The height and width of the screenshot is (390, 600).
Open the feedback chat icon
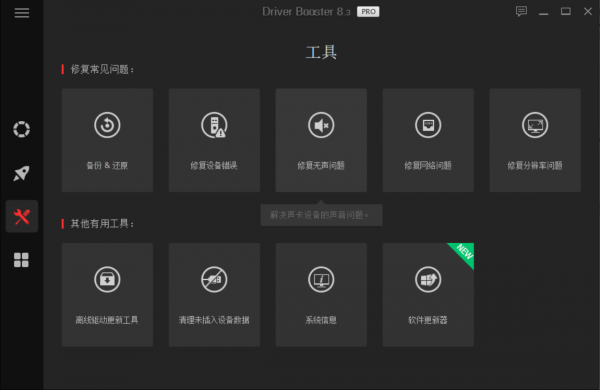coord(521,11)
